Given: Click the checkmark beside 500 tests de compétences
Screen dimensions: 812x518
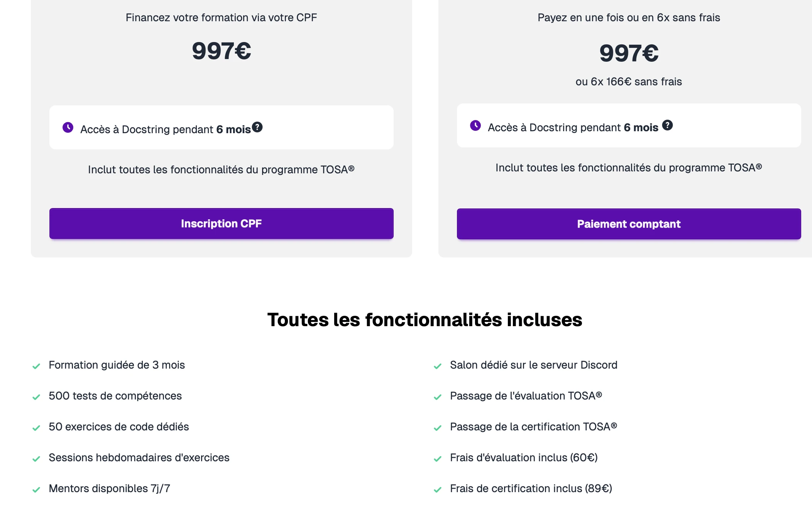Looking at the screenshot, I should point(36,397).
